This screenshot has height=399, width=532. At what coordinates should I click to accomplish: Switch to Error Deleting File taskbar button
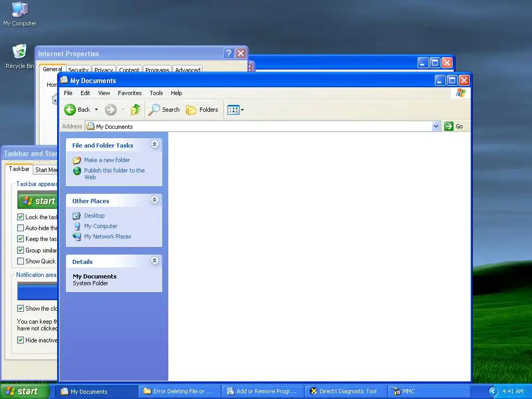[x=180, y=392]
